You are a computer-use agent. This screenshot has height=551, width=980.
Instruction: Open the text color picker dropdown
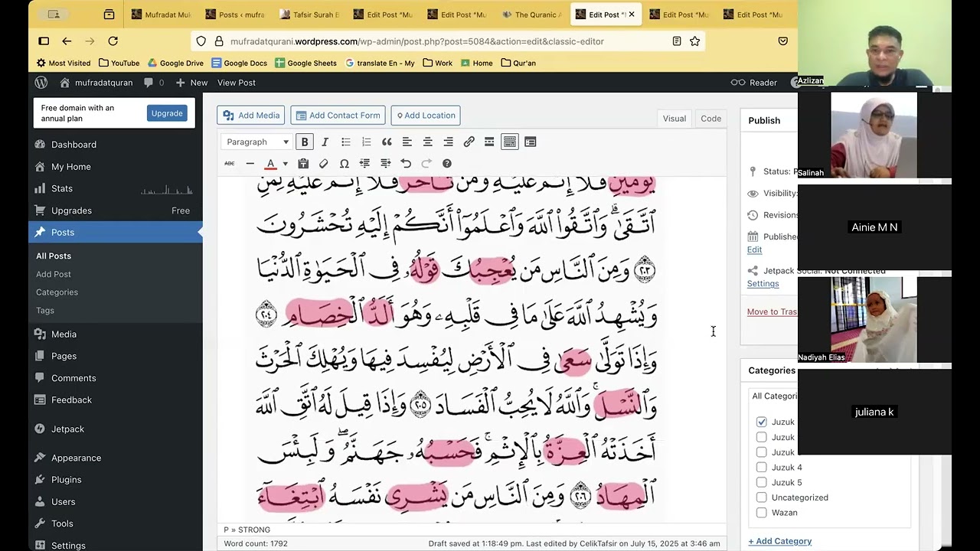pos(285,163)
